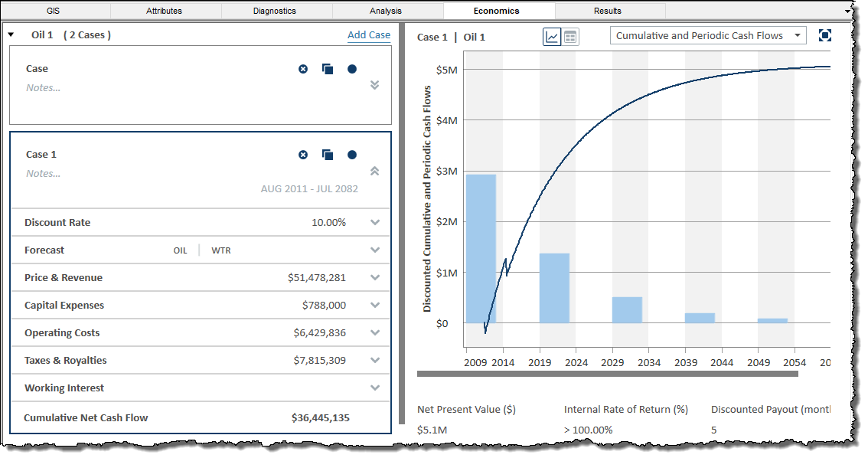868x458 pixels.
Task: Open the Results tab
Action: coord(608,11)
